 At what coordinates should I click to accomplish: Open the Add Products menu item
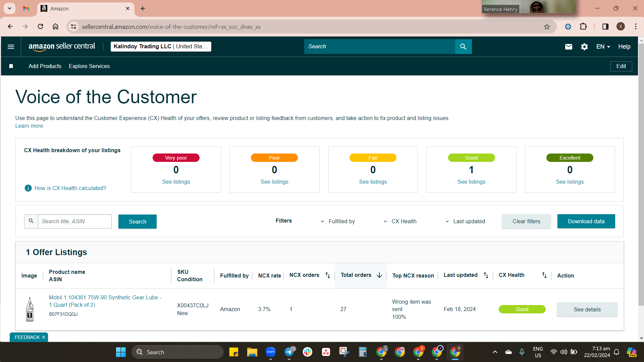(x=45, y=66)
